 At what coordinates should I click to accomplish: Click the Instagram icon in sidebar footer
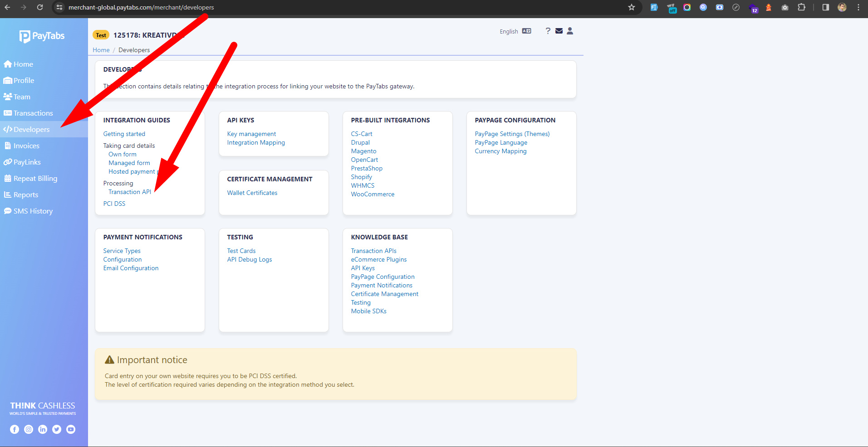click(x=29, y=429)
